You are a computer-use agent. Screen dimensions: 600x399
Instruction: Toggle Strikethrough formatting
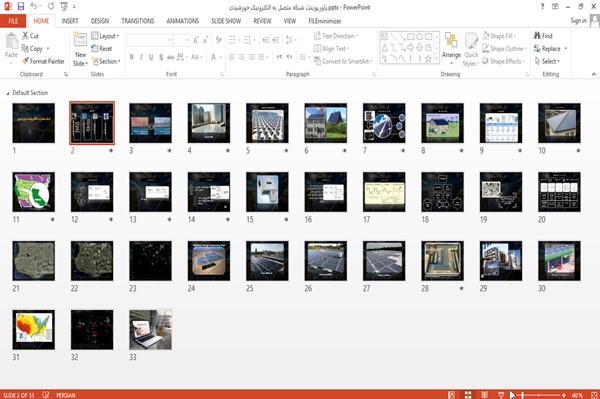click(171, 57)
